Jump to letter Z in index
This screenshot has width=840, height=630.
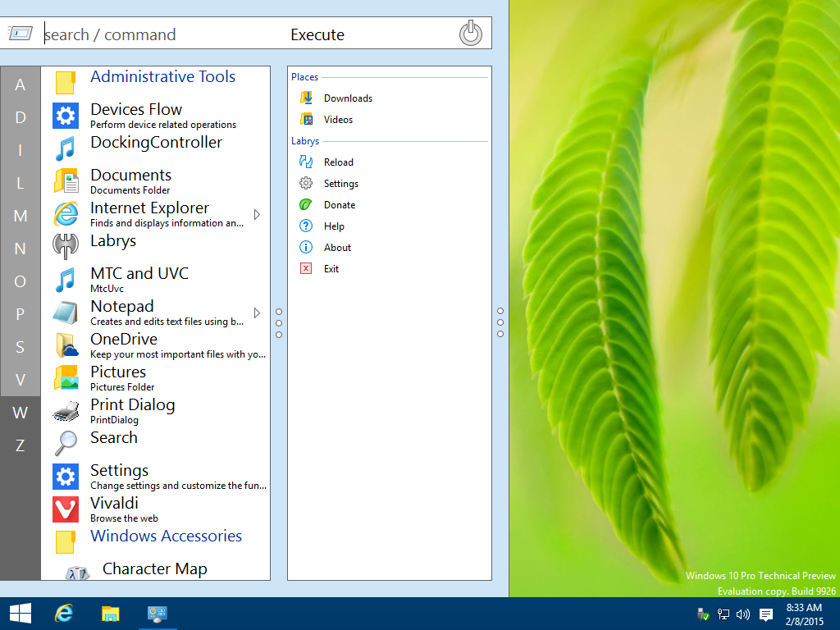(x=21, y=445)
